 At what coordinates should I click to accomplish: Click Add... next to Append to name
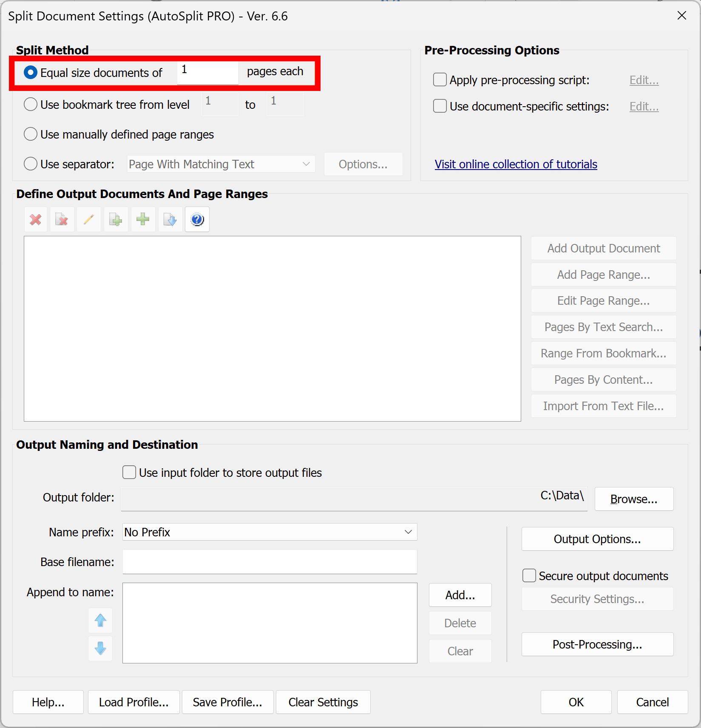tap(460, 595)
